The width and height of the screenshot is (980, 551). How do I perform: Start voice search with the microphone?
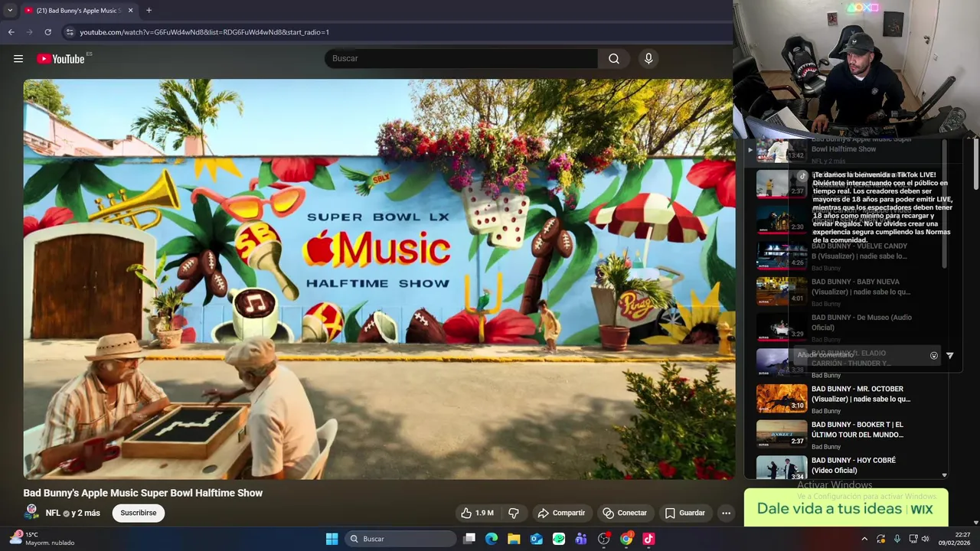pyautogui.click(x=648, y=59)
